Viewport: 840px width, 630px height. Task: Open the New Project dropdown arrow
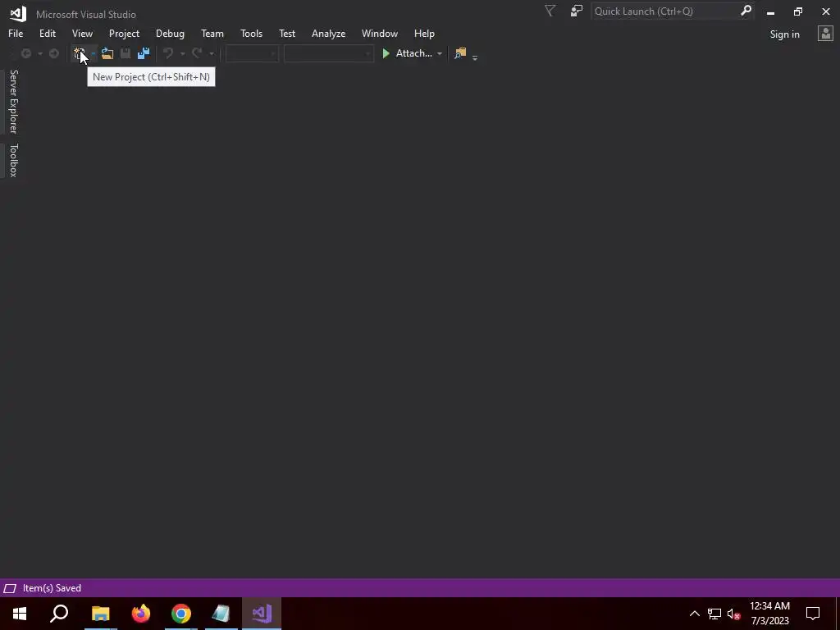(x=94, y=53)
